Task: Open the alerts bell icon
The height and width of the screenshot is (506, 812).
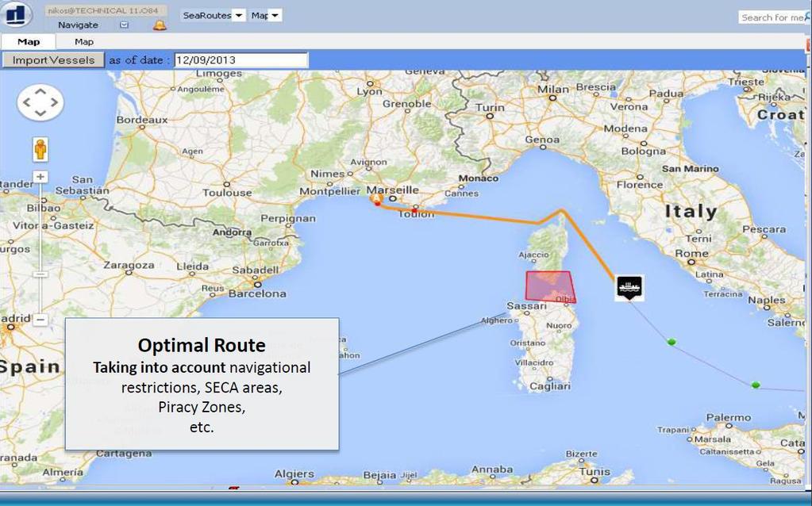Action: pyautogui.click(x=160, y=25)
